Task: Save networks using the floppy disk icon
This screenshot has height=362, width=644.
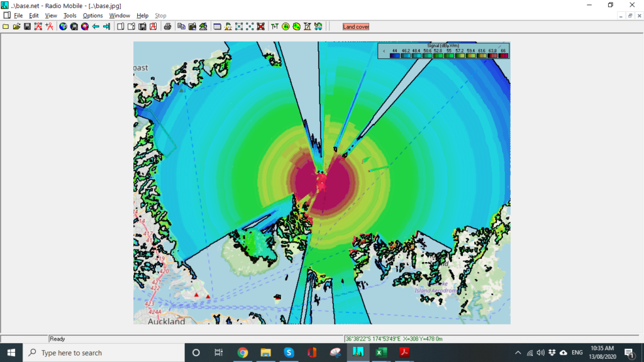Action: [x=27, y=26]
